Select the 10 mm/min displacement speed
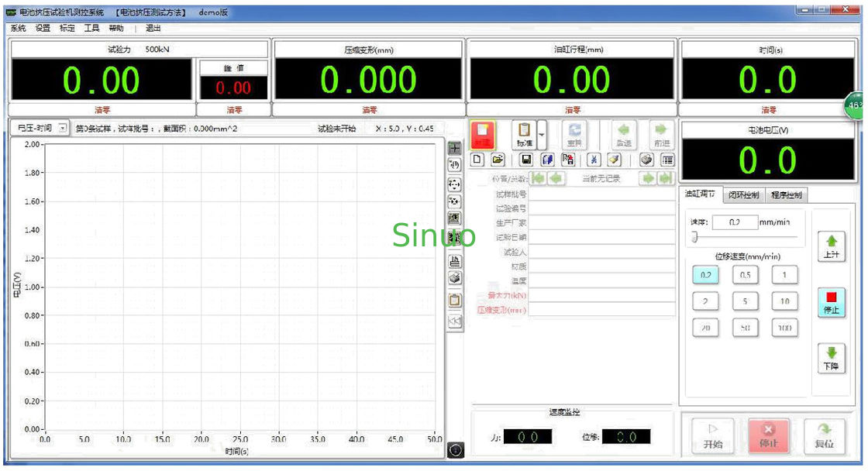868x471 pixels. (784, 301)
